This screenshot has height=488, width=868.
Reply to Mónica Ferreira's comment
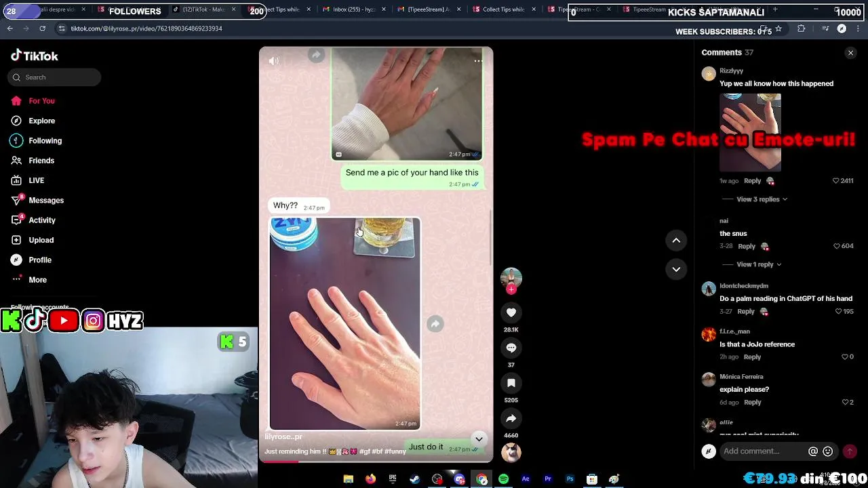click(752, 402)
